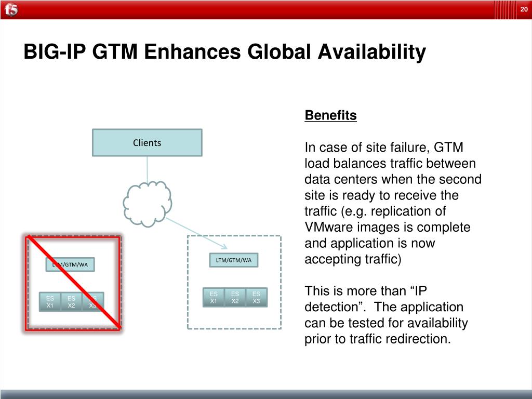Click the F5 logo in header
The image size is (532, 399).
coord(11,9)
